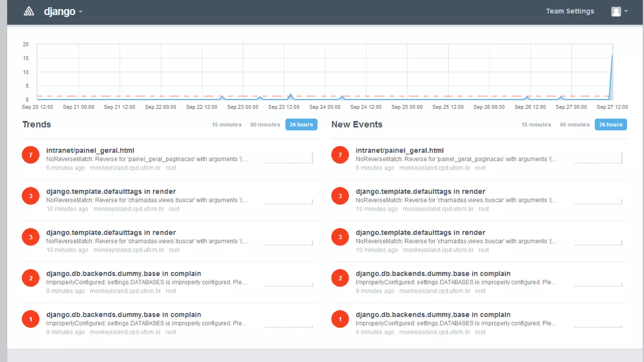Click red count badge 7 in New Events

340,155
